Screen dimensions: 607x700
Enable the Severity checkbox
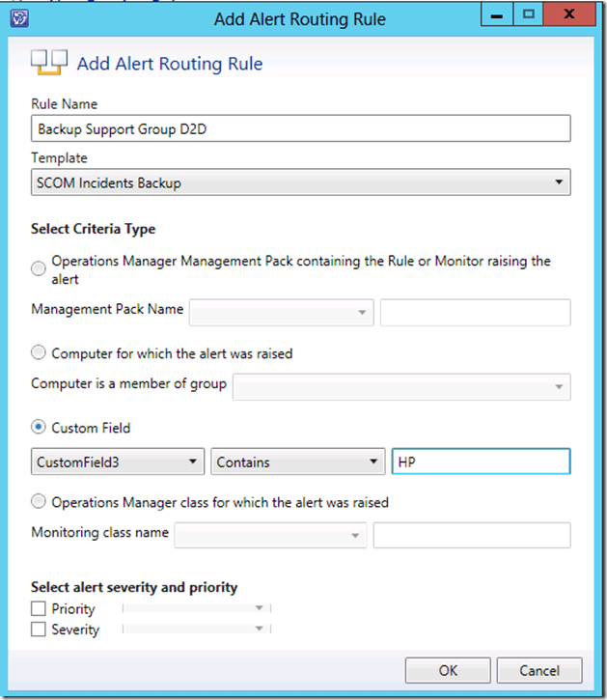(x=40, y=630)
